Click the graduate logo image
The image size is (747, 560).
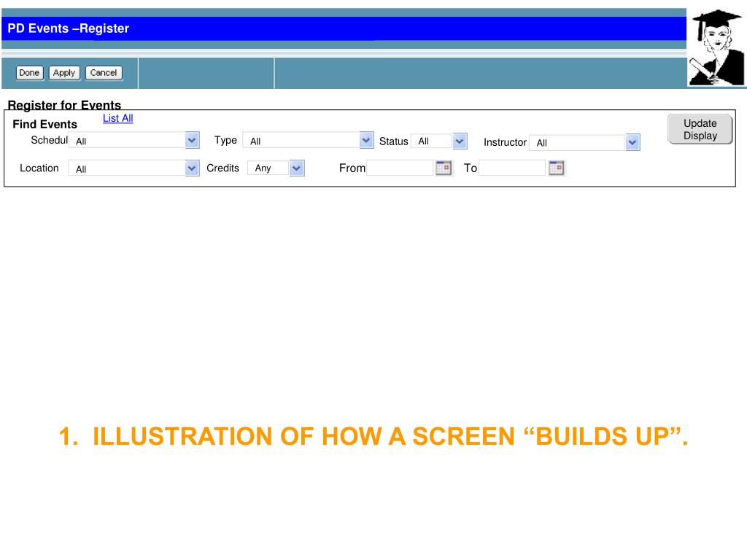pyautogui.click(x=717, y=47)
